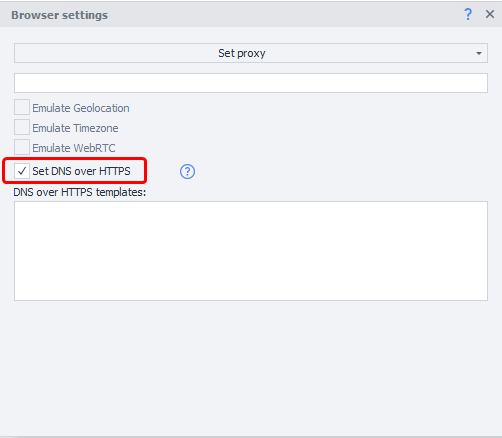Click the DNS over HTTPS help icon
Screen dimensions: 502x438
tap(187, 172)
